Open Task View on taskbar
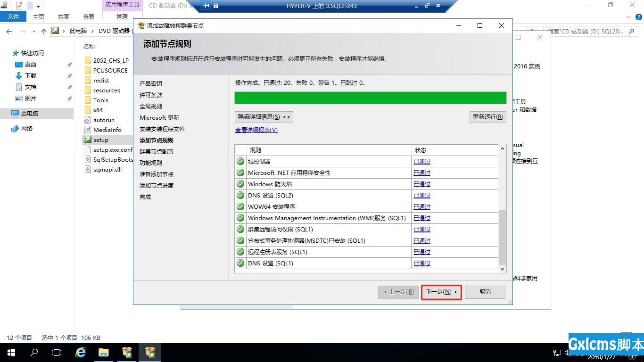This screenshot has width=644, height=362. (x=57, y=352)
